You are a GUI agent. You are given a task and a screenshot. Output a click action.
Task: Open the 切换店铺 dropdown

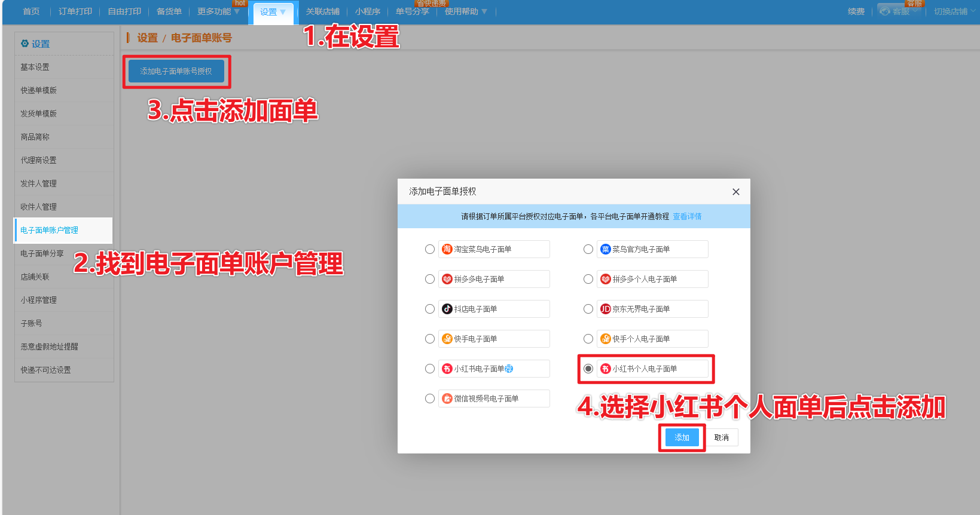click(954, 11)
